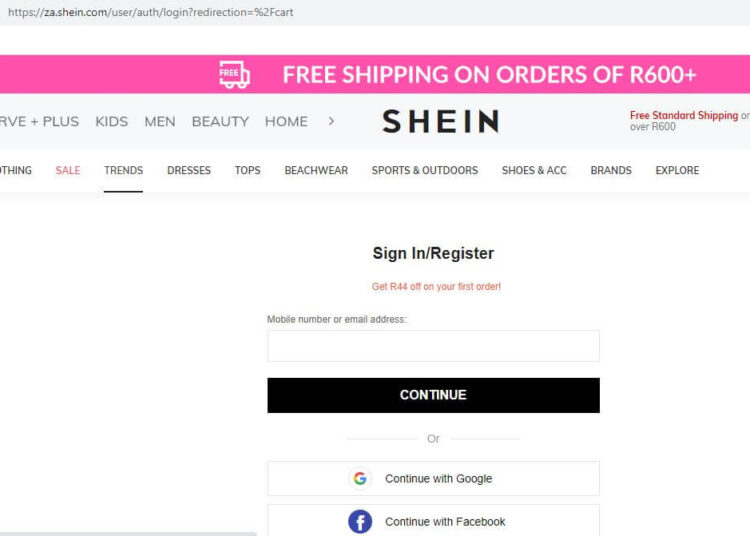The width and height of the screenshot is (750, 536).
Task: Click the Facebook logo icon
Action: click(360, 522)
